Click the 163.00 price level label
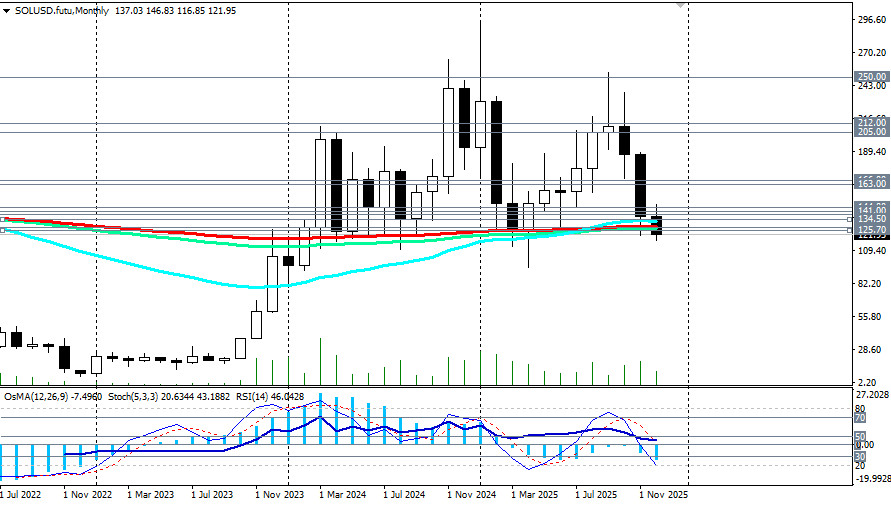 tap(872, 184)
